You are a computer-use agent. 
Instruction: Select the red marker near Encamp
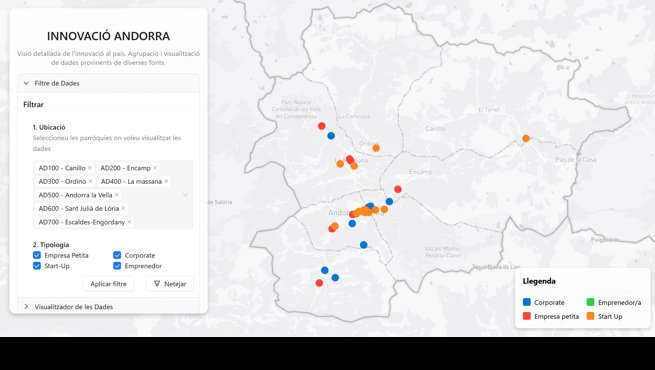(x=398, y=189)
